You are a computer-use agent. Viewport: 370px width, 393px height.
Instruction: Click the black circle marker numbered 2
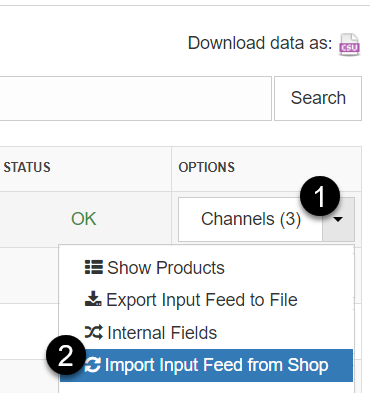click(66, 355)
